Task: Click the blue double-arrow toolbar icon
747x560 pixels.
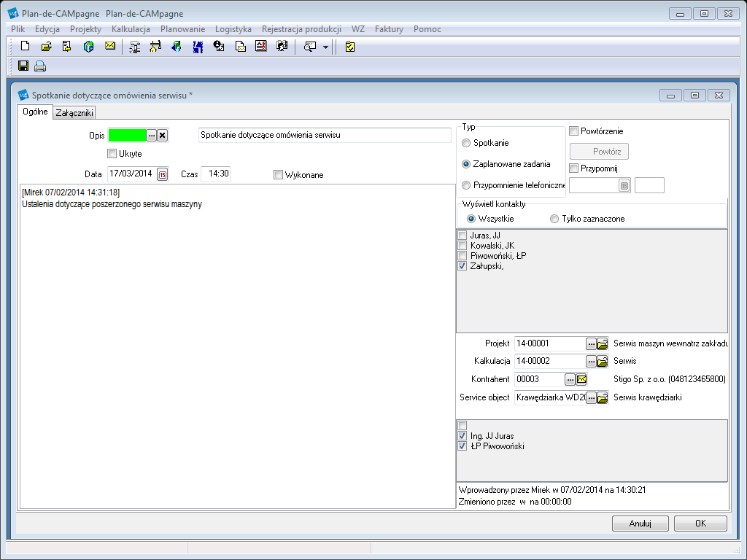Action: (198, 46)
